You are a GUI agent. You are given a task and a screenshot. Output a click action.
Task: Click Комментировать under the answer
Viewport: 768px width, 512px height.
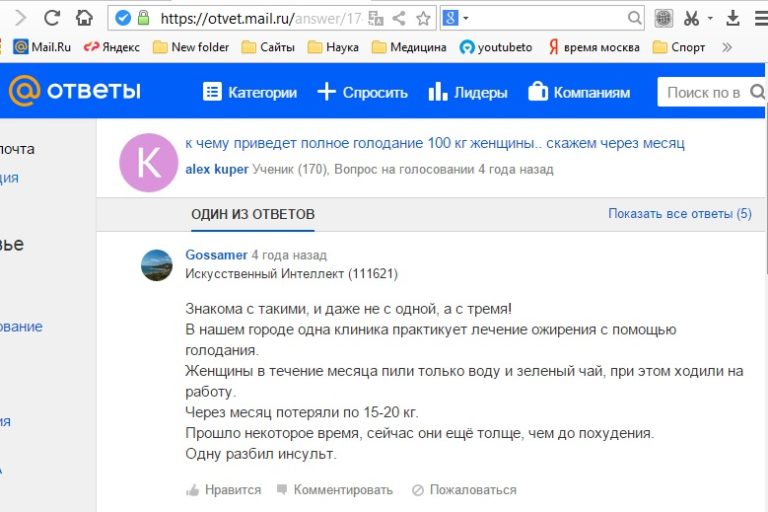335,489
